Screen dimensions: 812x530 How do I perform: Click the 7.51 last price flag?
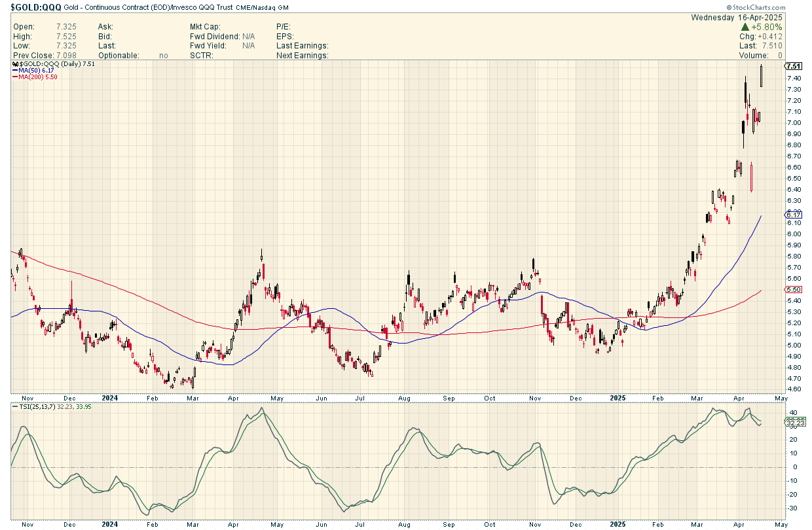click(794, 66)
